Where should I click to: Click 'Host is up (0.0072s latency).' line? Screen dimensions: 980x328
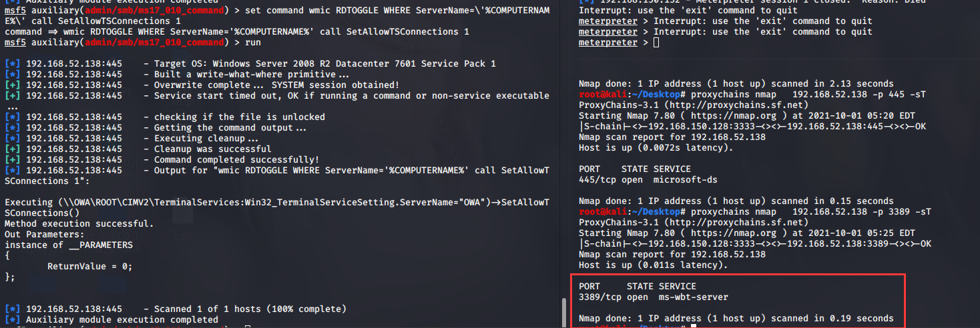(x=656, y=148)
